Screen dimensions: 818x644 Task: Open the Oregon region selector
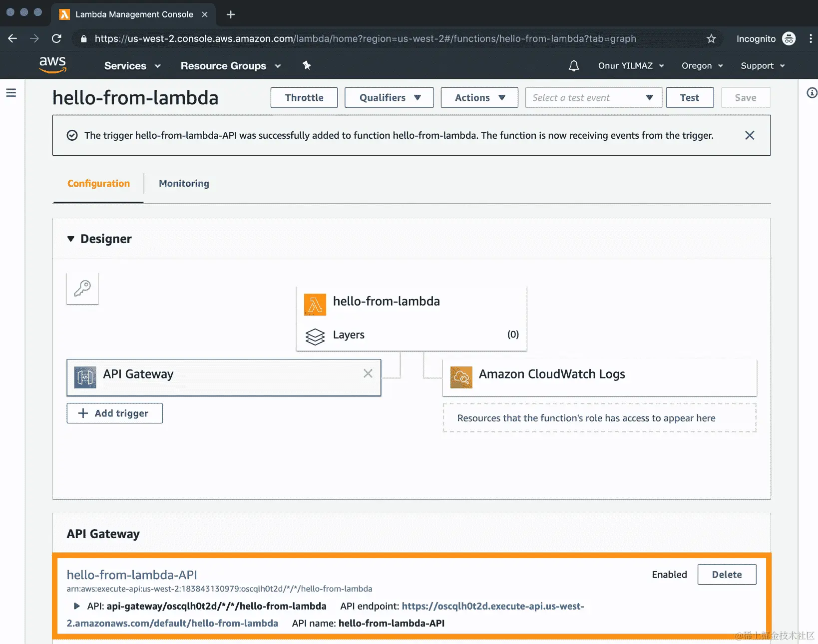pyautogui.click(x=701, y=65)
